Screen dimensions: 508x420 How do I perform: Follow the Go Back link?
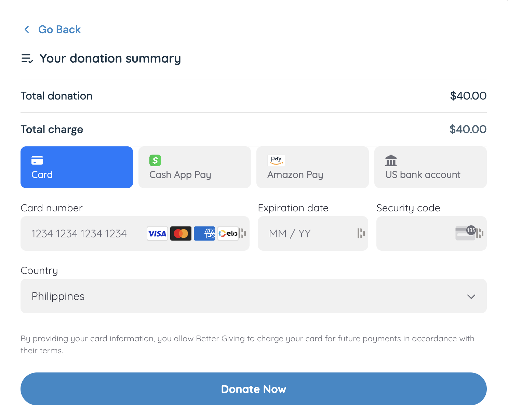(x=59, y=29)
